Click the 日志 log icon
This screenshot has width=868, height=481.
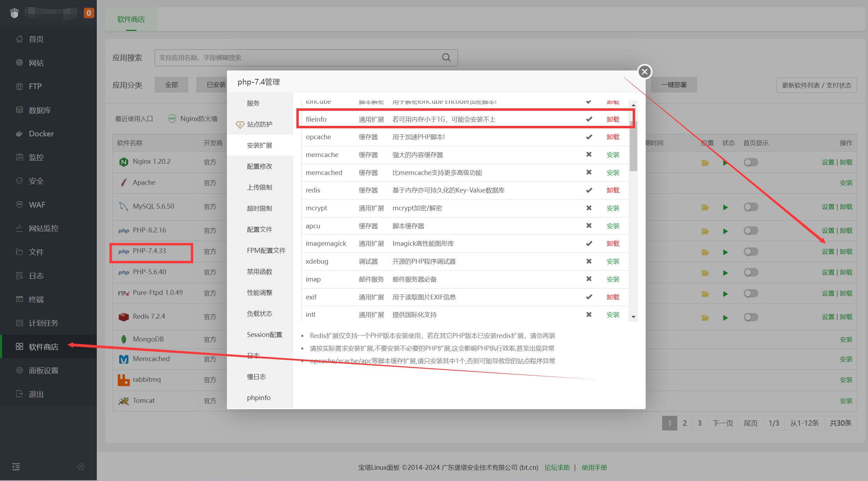pyautogui.click(x=20, y=276)
